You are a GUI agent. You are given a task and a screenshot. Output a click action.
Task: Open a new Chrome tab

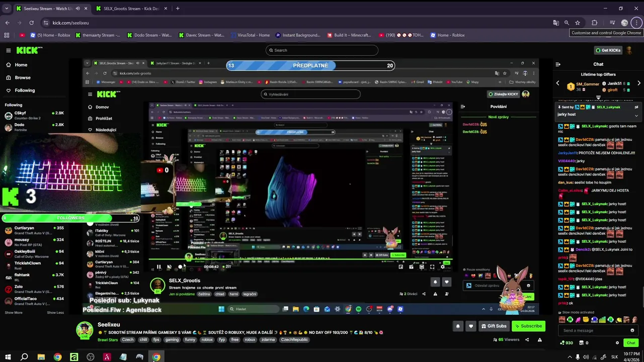pyautogui.click(x=178, y=9)
